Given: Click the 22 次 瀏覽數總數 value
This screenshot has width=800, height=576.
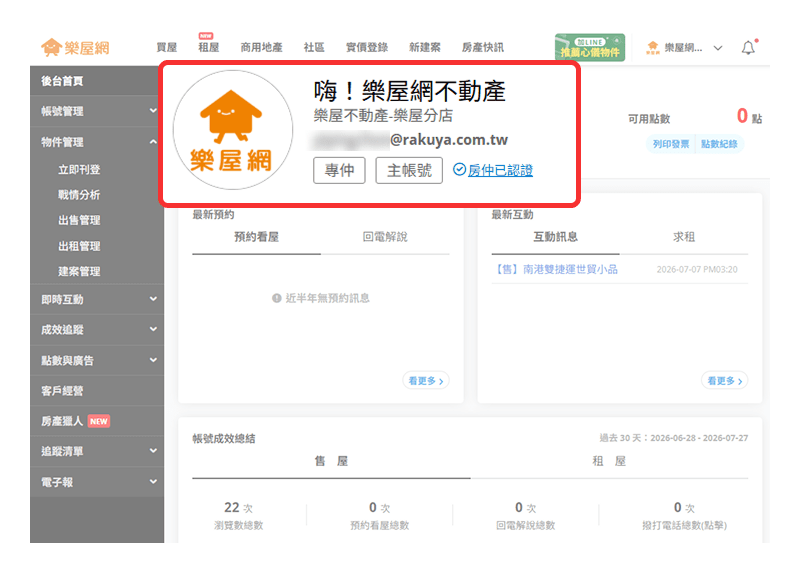Looking at the screenshot, I should tap(238, 508).
